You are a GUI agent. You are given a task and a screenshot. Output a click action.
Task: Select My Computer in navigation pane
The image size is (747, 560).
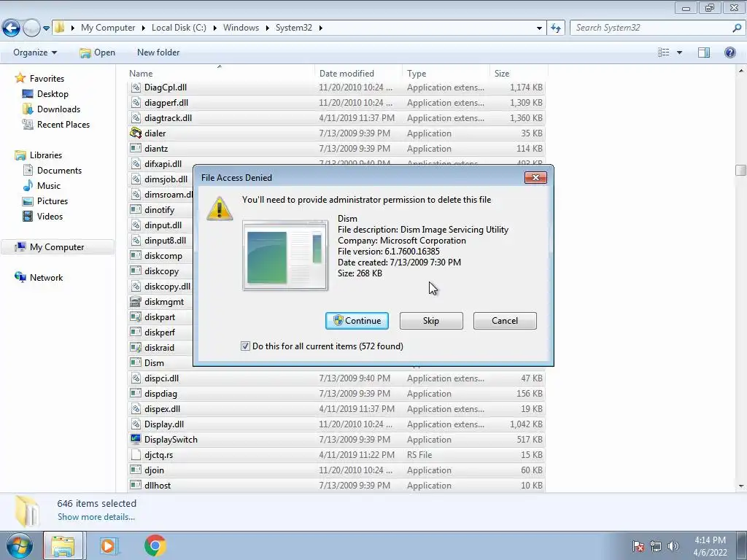coord(58,246)
